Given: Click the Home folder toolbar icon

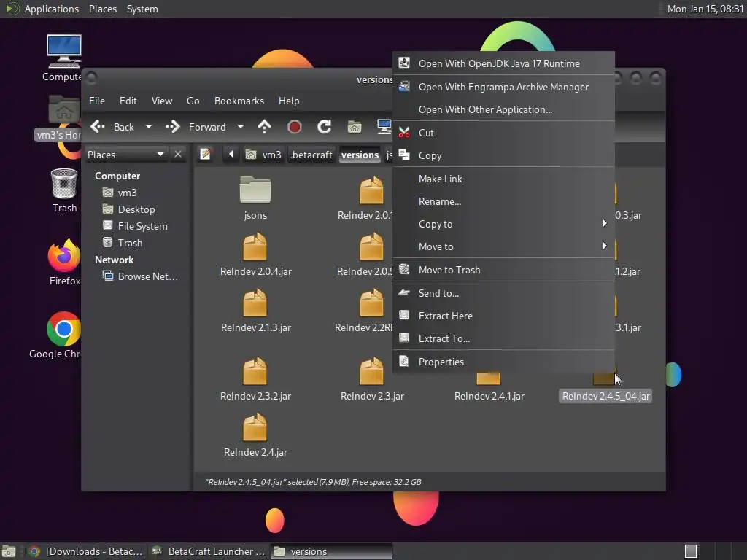Looking at the screenshot, I should (354, 127).
